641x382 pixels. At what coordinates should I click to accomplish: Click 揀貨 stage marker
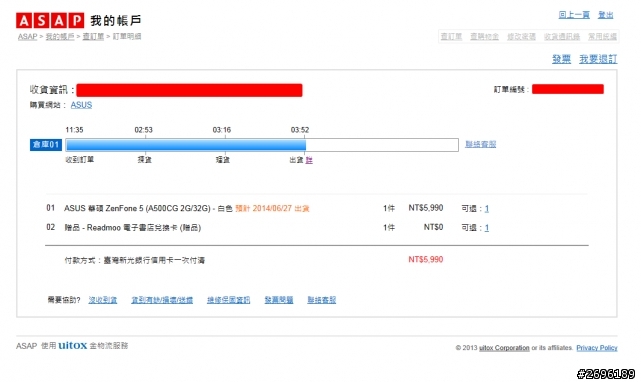pos(144,160)
